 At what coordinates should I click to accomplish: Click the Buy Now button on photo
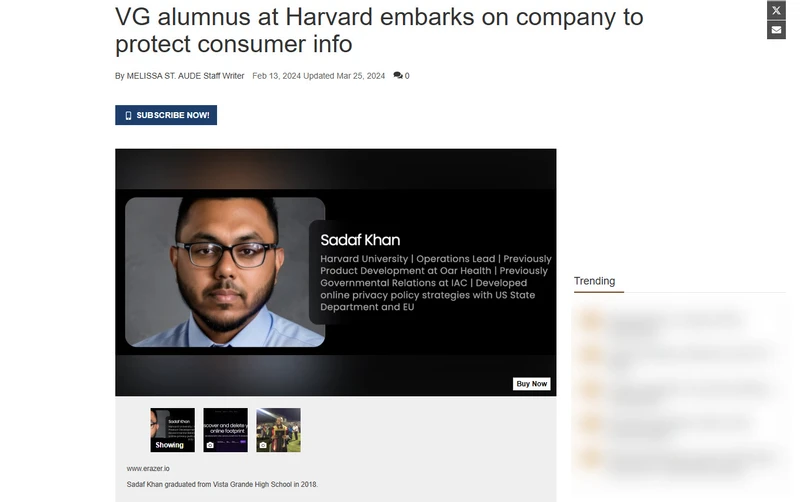[531, 384]
